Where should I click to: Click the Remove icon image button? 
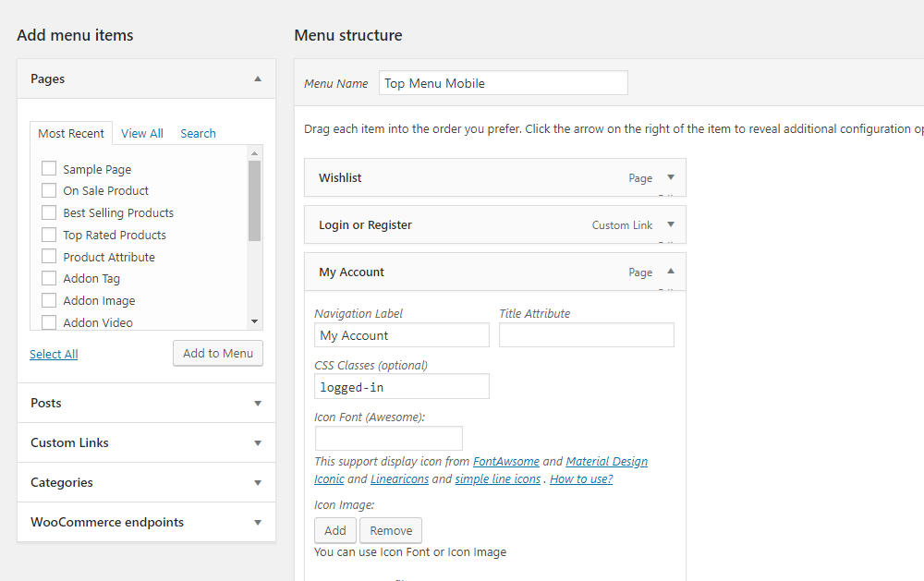coord(391,530)
